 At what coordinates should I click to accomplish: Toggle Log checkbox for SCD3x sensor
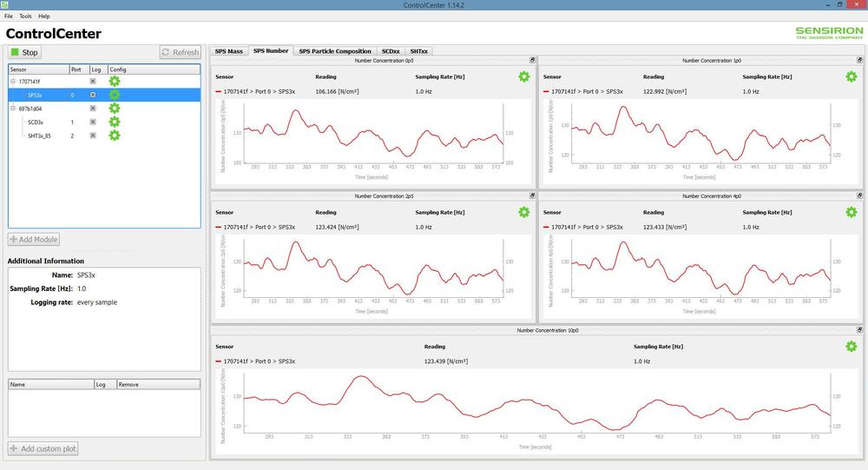click(x=93, y=122)
